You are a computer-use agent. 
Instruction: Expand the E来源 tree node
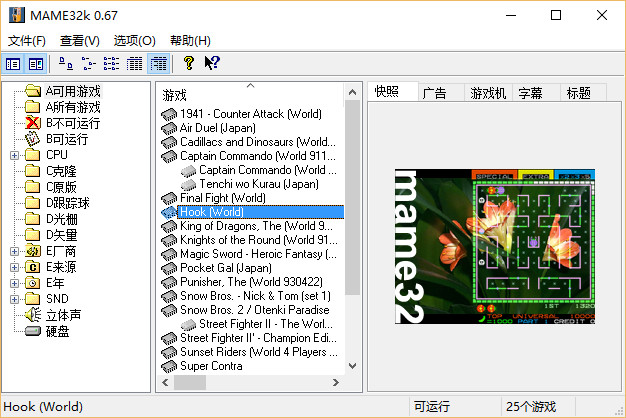coord(14,267)
